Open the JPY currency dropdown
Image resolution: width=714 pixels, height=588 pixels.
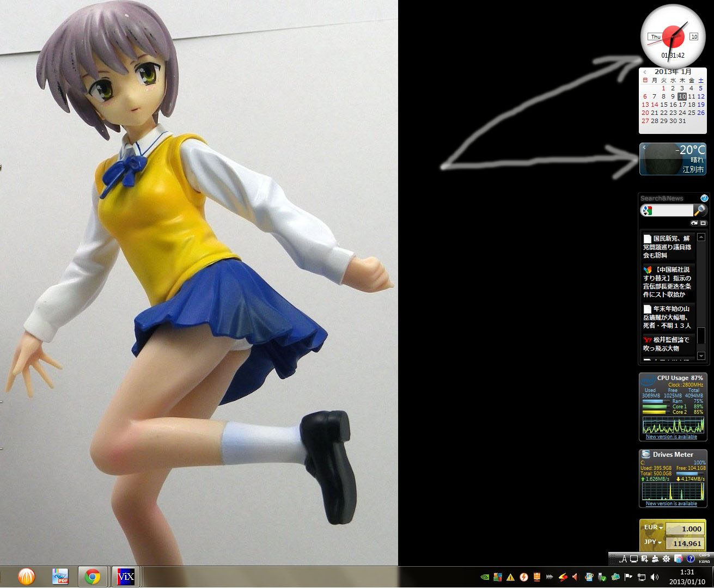pyautogui.click(x=654, y=542)
